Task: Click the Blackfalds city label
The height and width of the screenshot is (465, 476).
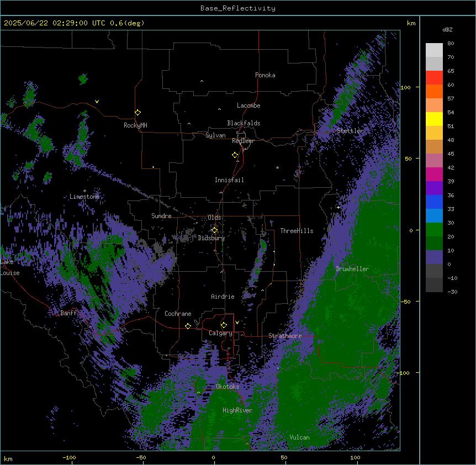Action: (x=244, y=123)
